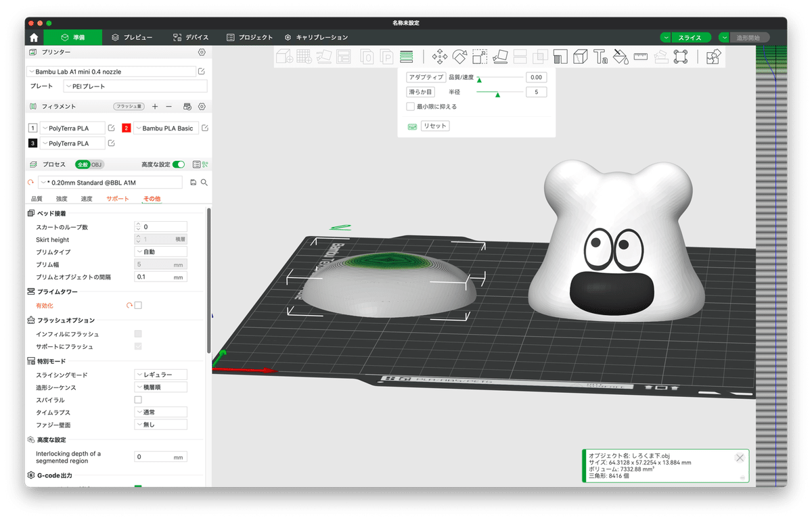Open the Bambu PLA Basic filament dropdown

coord(166,128)
